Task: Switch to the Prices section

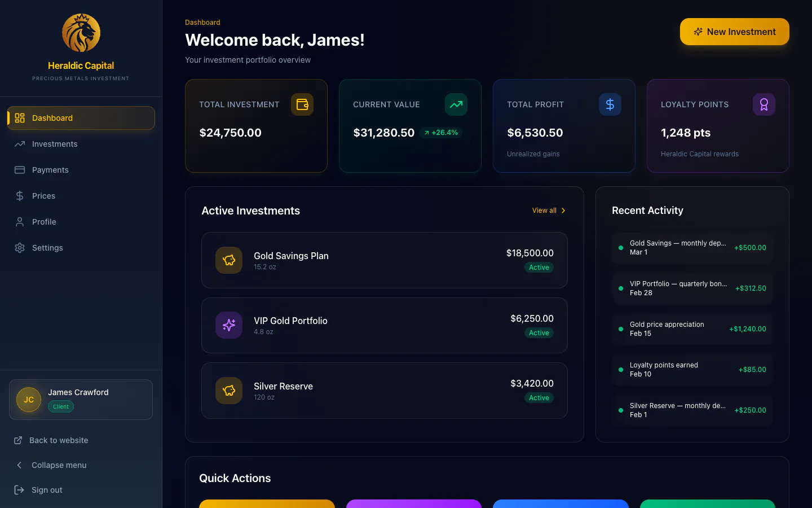Action: (x=43, y=196)
